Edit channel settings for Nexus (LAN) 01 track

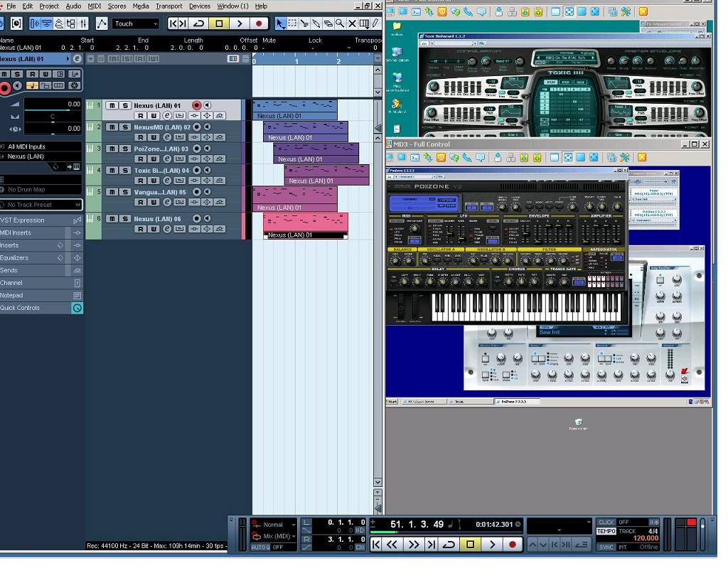pos(166,116)
